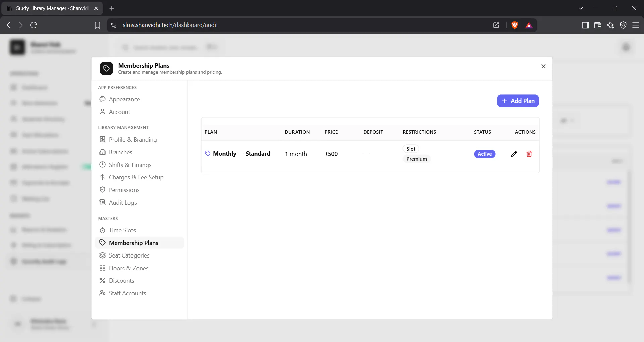Open Brave Rewards triangle icon
The width and height of the screenshot is (644, 342).
tap(529, 25)
